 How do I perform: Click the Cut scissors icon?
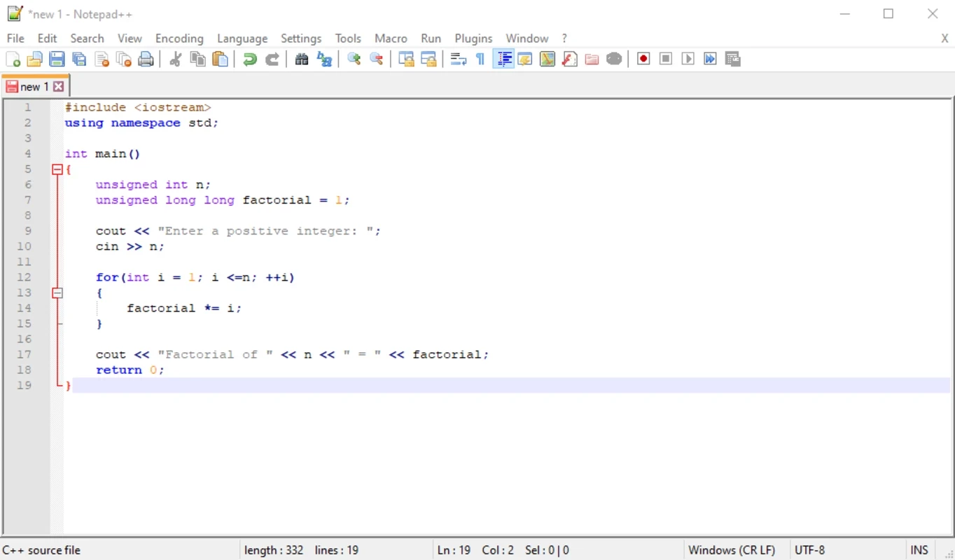pyautogui.click(x=175, y=59)
